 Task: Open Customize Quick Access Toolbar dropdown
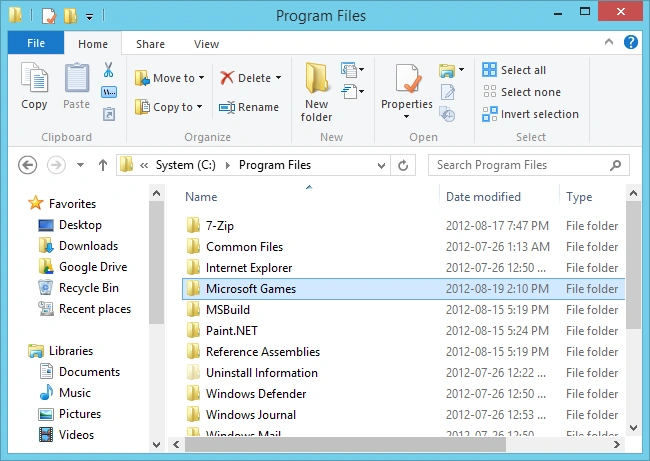click(90, 17)
